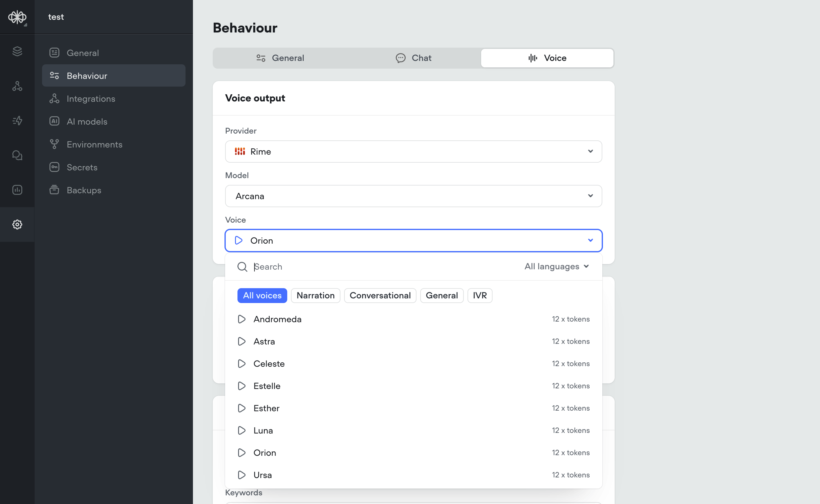This screenshot has width=820, height=504.
Task: Filter voices by Conversational
Action: (x=380, y=295)
